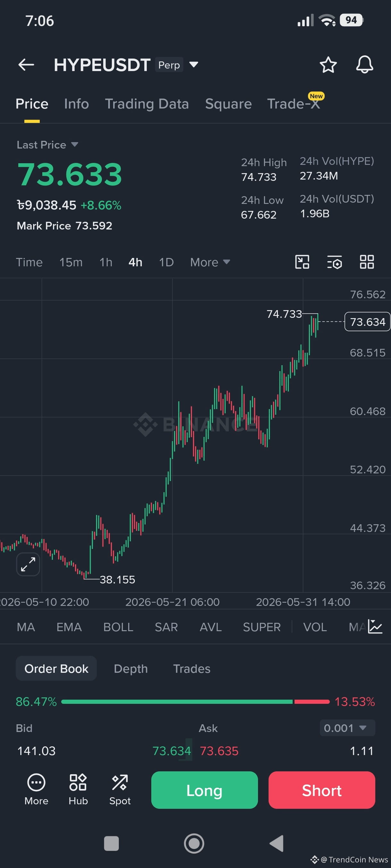Open price alert bell icon

click(x=365, y=65)
